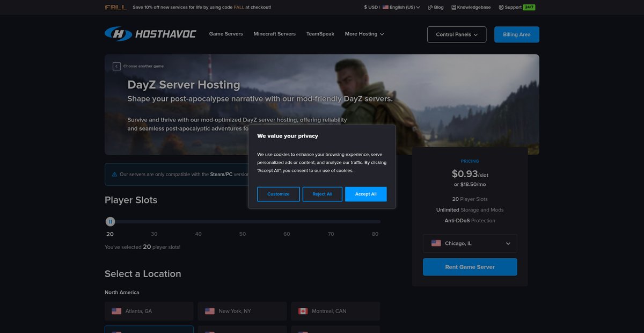The image size is (644, 333).
Task: Click the 24/7 support badge
Action: click(529, 8)
